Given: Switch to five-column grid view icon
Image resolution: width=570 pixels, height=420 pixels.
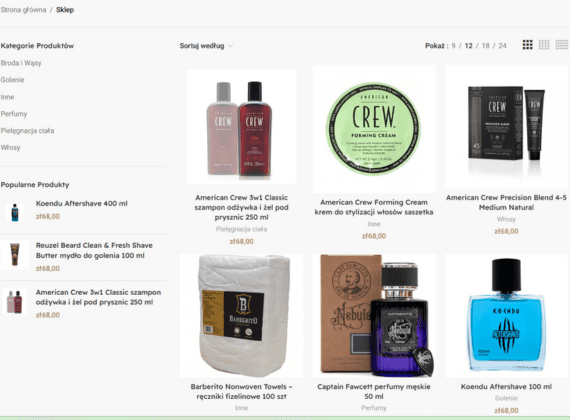Looking at the screenshot, I should [x=562, y=45].
